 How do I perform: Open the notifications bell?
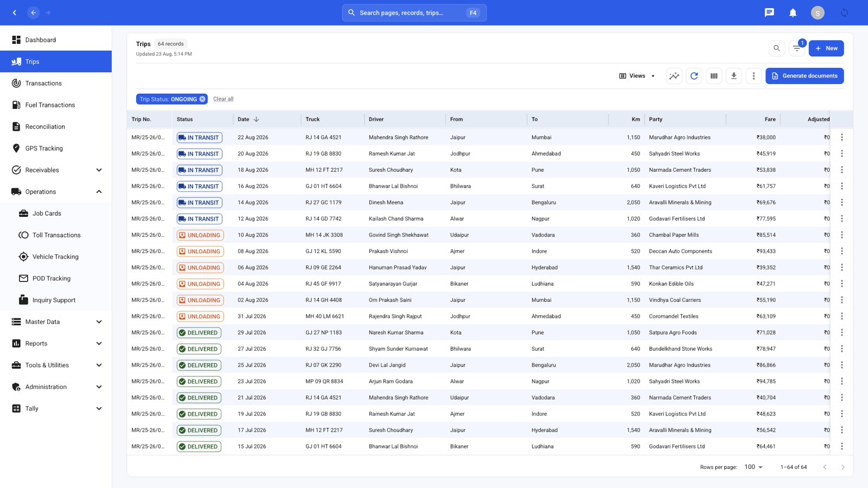793,12
